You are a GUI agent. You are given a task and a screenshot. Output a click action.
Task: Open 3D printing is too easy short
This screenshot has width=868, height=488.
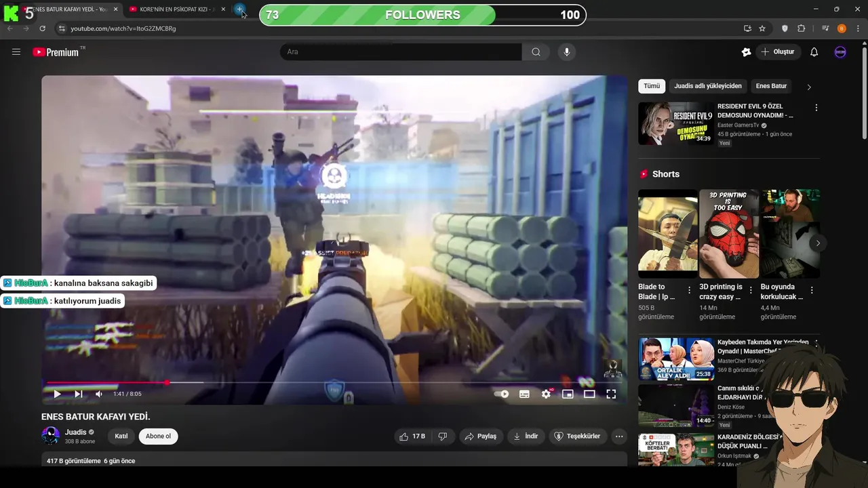pos(729,234)
